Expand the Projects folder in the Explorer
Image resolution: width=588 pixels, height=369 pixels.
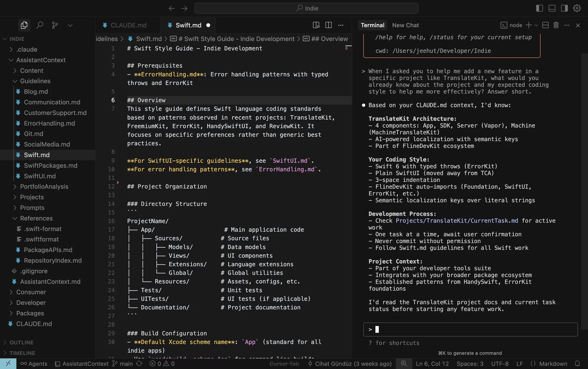click(x=32, y=197)
